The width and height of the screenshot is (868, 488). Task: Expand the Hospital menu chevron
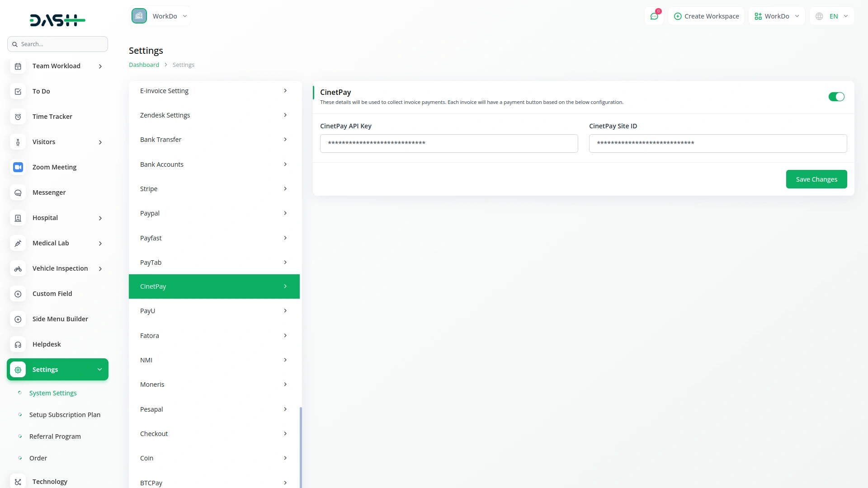(100, 218)
